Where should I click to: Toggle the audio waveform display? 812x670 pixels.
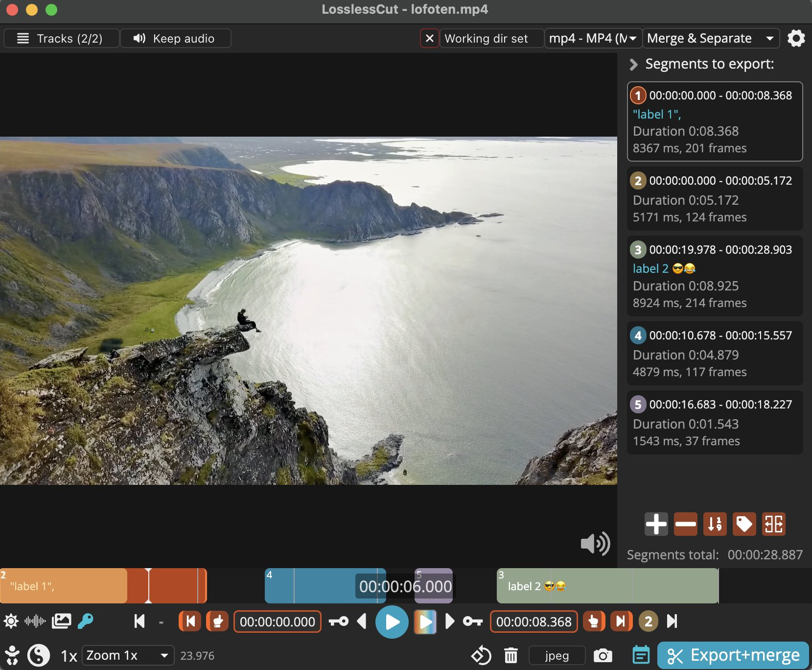[35, 622]
